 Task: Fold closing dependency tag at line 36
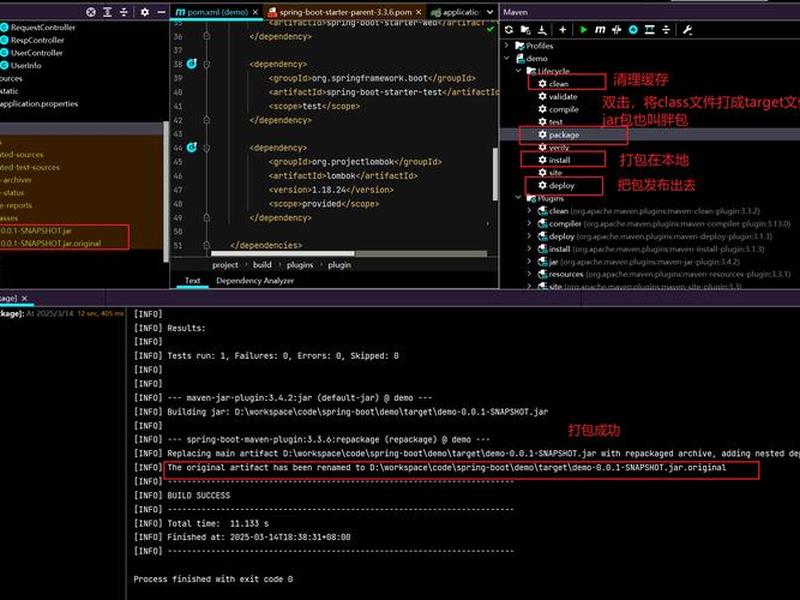tap(207, 36)
